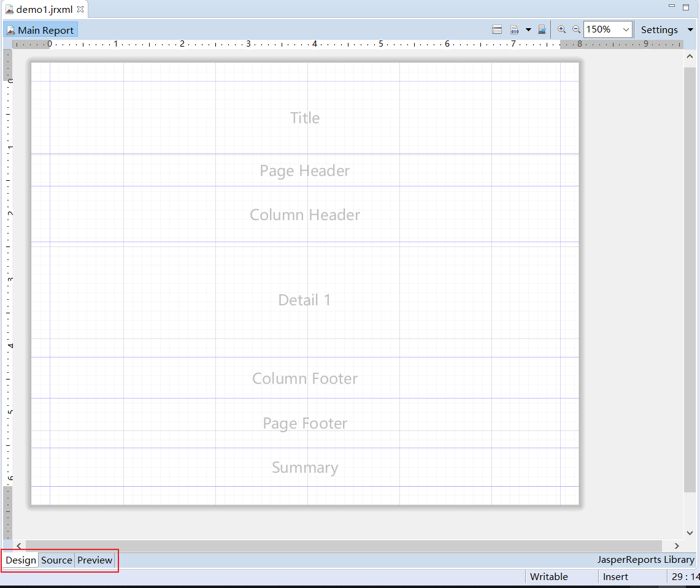Minimize the editor pane

pos(672,7)
